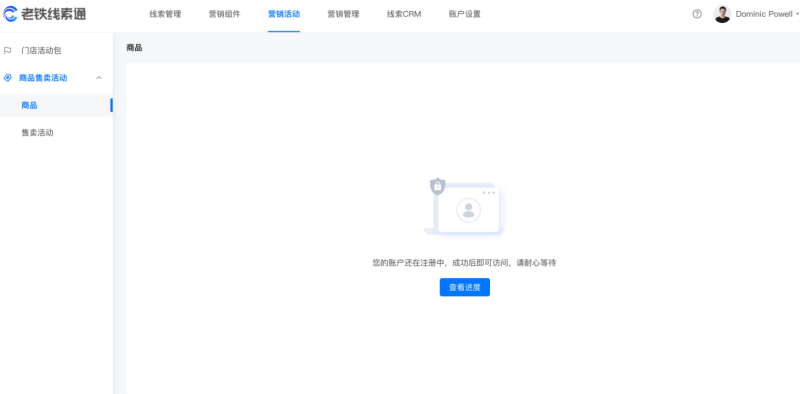Click Dominic Powell's avatar photo
The height and width of the screenshot is (394, 800).
(722, 14)
